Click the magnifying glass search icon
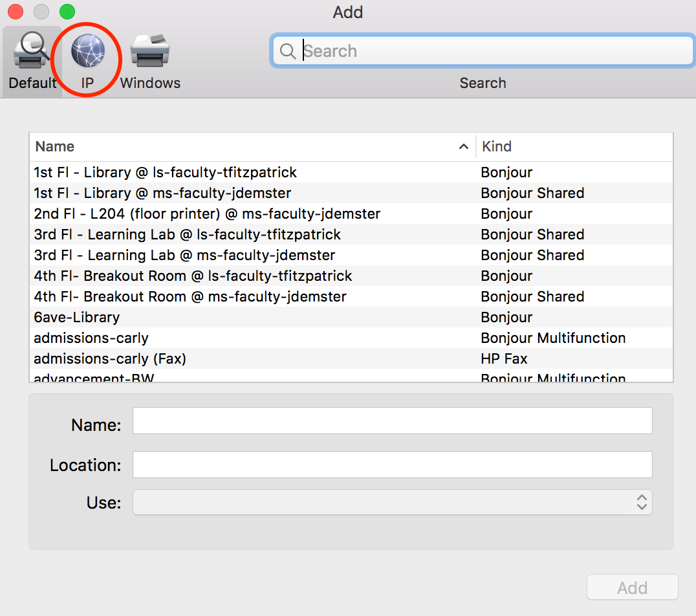Image resolution: width=696 pixels, height=616 pixels. pyautogui.click(x=288, y=51)
